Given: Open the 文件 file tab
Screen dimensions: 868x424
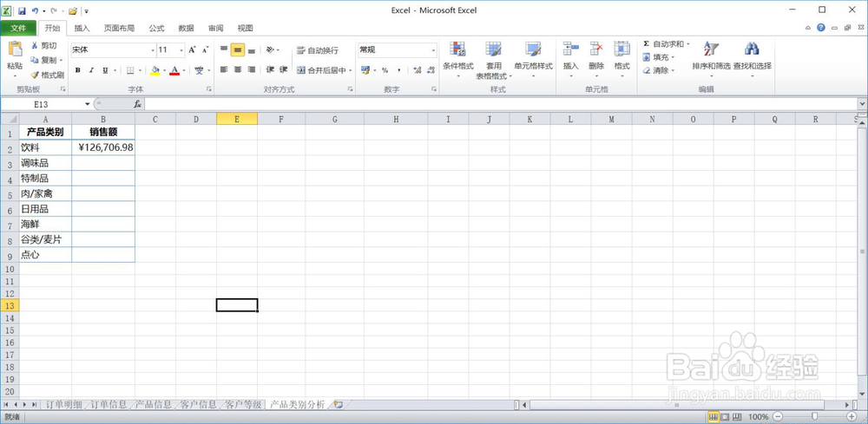Looking at the screenshot, I should tap(18, 28).
